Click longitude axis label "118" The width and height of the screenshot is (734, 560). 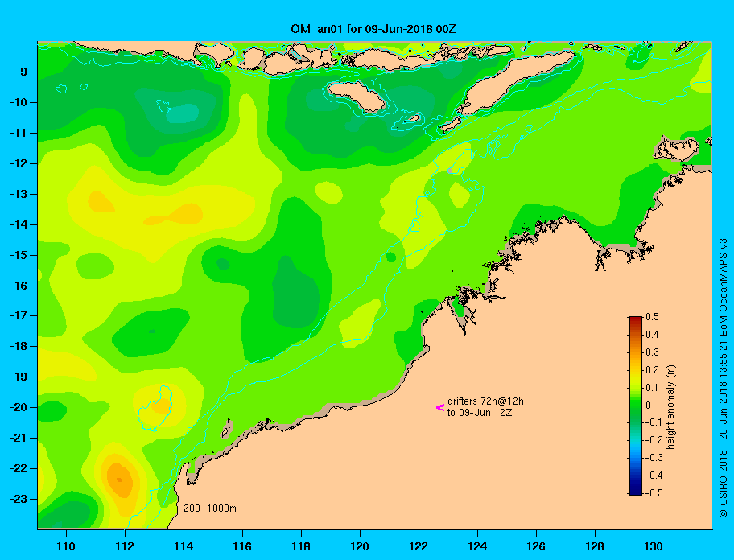[x=301, y=546]
